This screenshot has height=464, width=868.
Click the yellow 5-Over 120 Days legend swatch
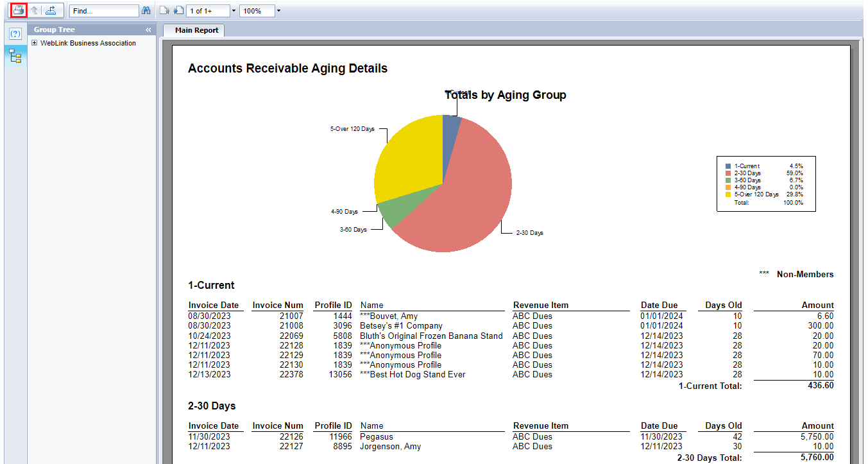click(x=728, y=194)
